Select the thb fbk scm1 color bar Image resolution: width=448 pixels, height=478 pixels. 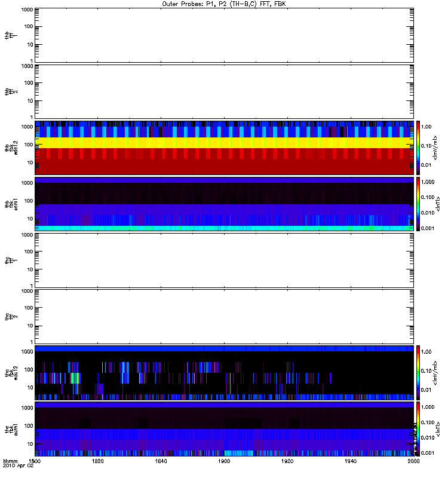point(418,204)
